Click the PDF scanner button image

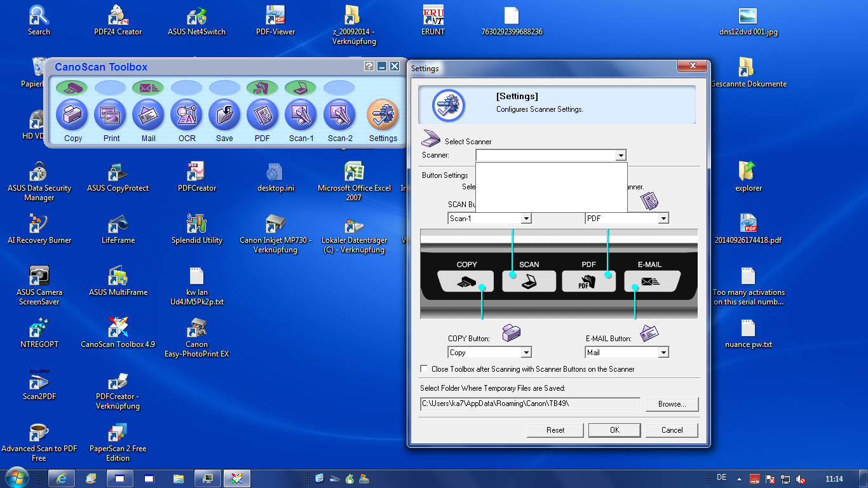coord(588,280)
